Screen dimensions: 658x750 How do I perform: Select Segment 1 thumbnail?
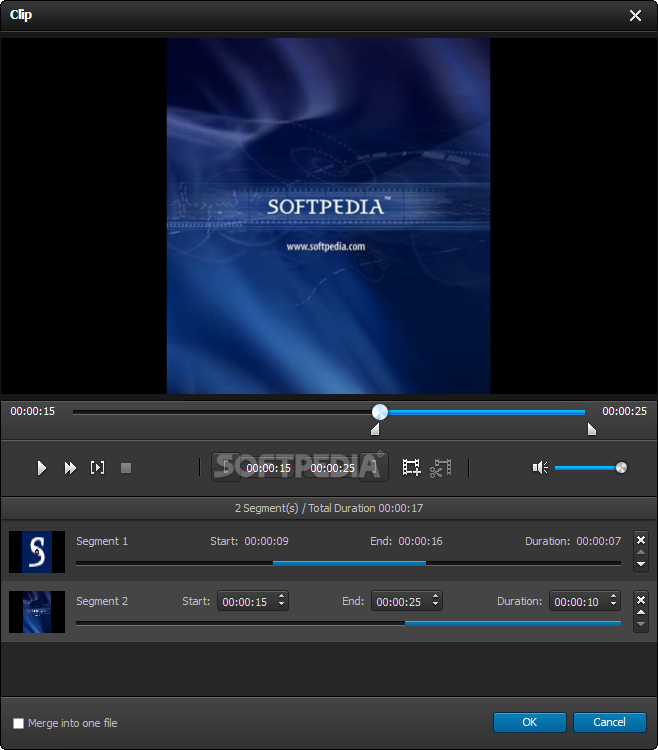[37, 552]
